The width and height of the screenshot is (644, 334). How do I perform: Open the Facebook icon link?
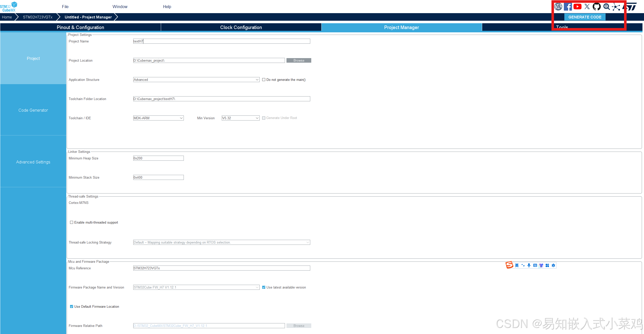click(x=568, y=7)
